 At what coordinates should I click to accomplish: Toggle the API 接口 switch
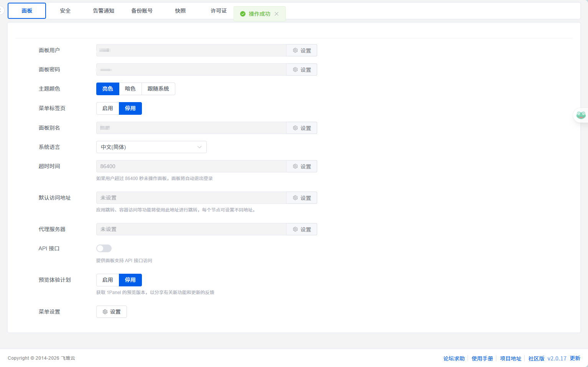104,248
